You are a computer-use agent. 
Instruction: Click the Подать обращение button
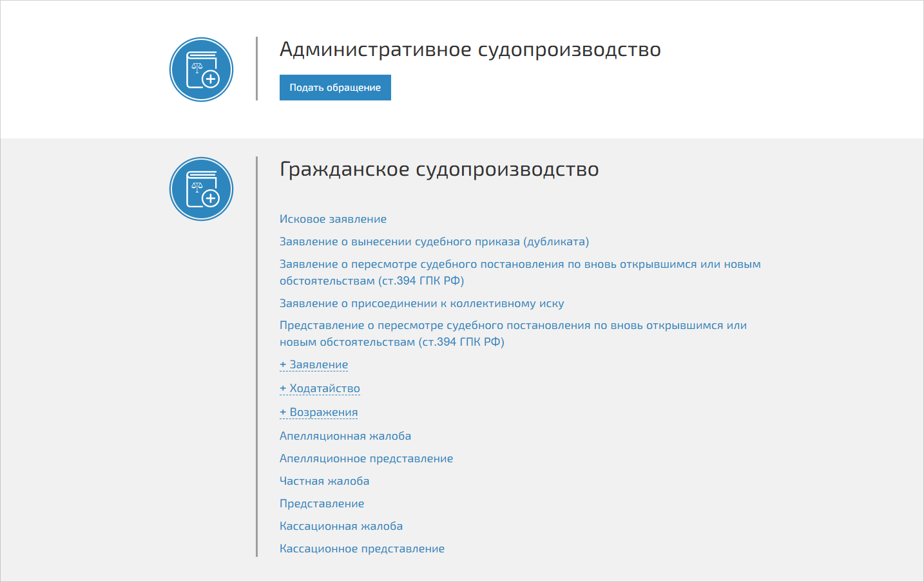pos(335,88)
